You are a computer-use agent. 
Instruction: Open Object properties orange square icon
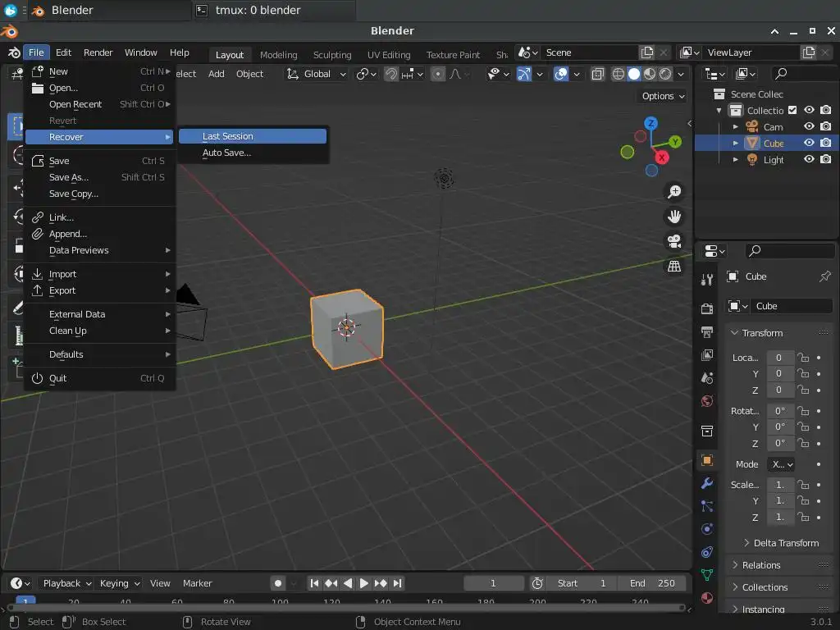click(x=707, y=460)
